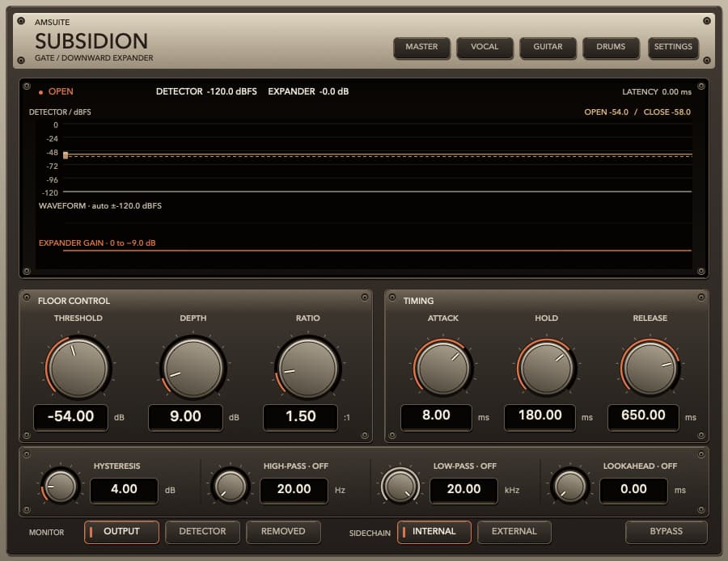The height and width of the screenshot is (561, 728).
Task: Click the LOOKAHEAD · OFF label
Action: click(x=641, y=466)
